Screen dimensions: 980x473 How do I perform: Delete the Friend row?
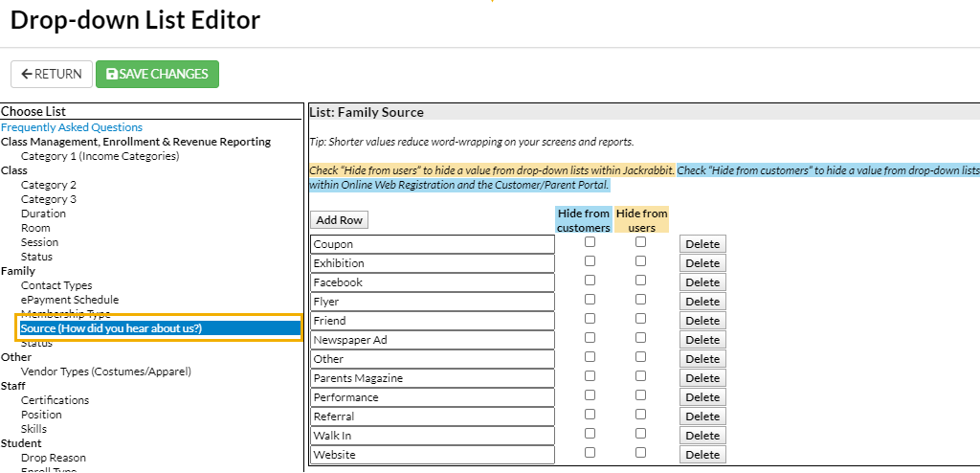point(702,321)
